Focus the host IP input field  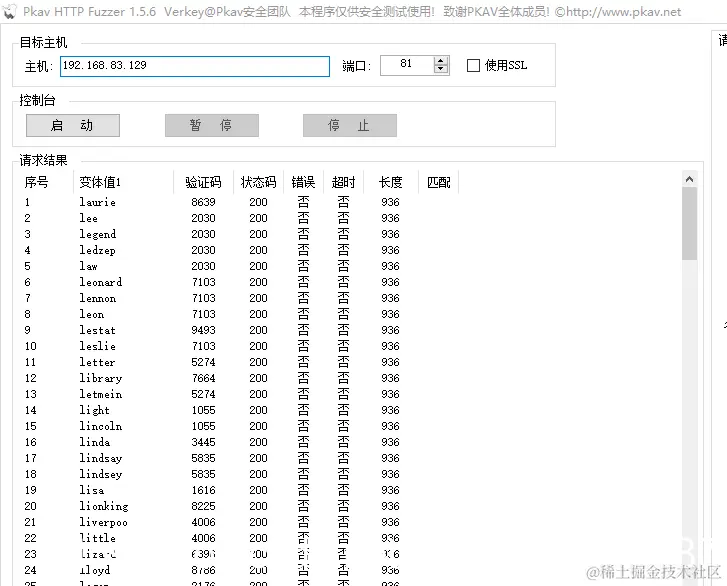(195, 66)
